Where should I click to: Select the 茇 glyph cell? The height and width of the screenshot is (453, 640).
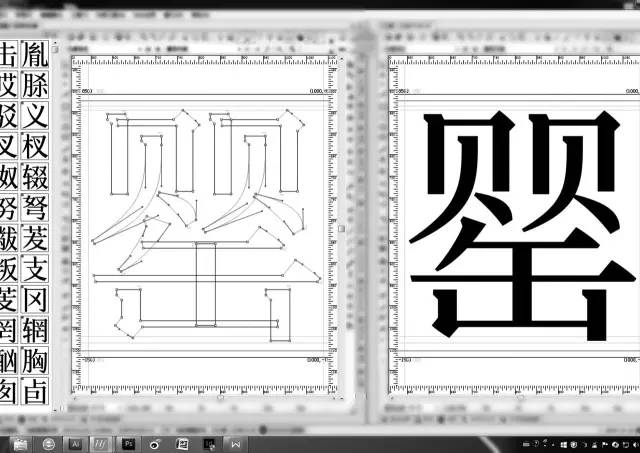click(x=35, y=238)
